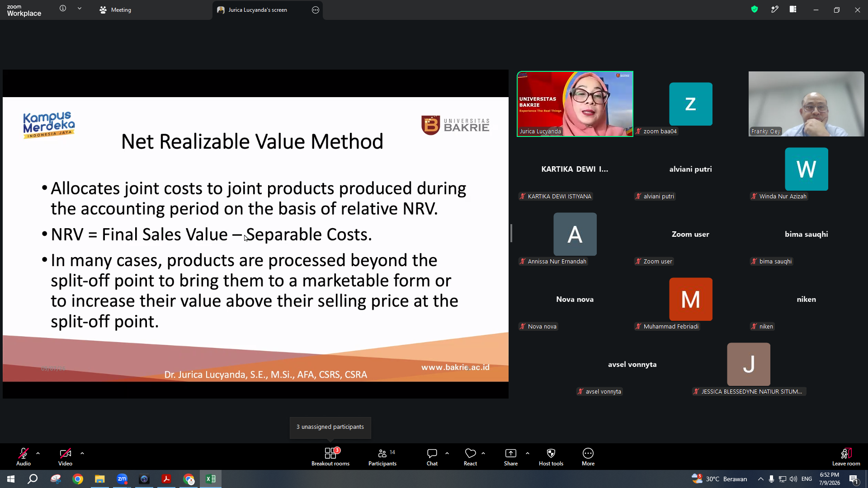
Task: Open Jurica Lucyanda's screen options menu
Action: [316, 10]
